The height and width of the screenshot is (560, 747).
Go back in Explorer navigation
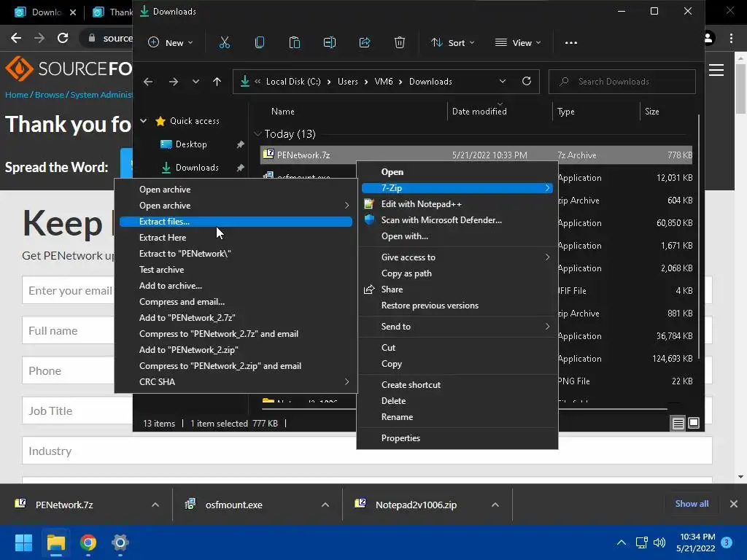pos(148,82)
